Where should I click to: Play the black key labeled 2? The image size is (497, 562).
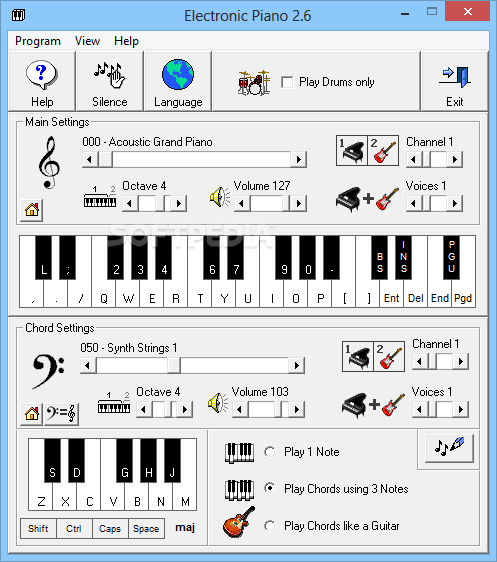(x=116, y=257)
